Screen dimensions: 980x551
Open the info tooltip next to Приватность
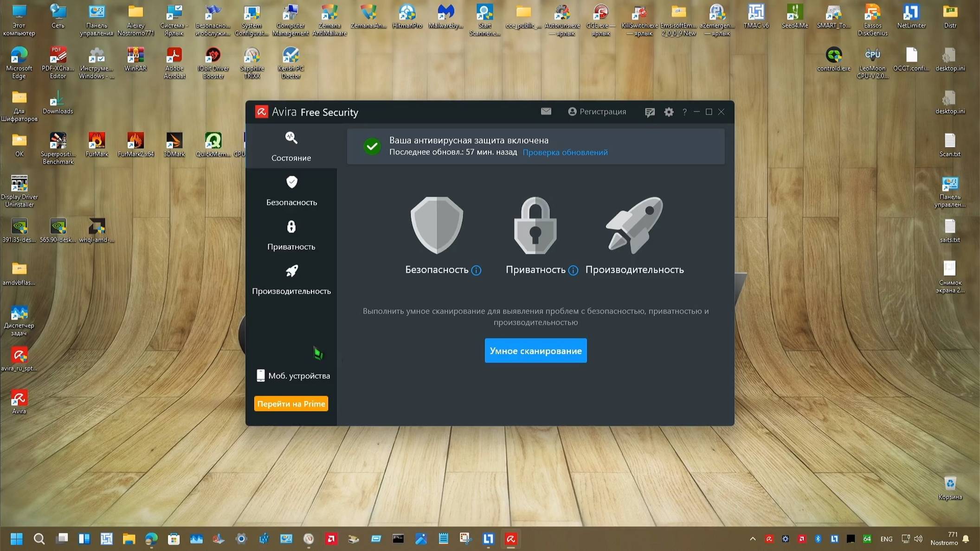coord(573,270)
